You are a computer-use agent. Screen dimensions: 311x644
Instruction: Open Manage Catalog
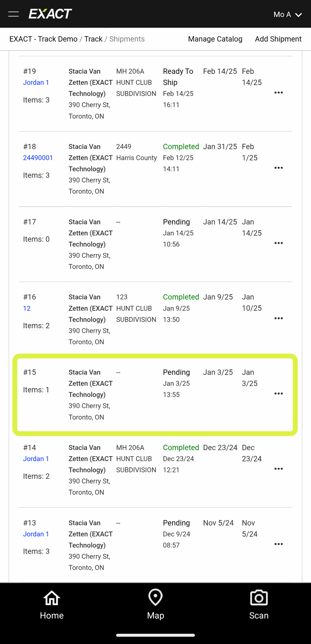[x=215, y=39]
